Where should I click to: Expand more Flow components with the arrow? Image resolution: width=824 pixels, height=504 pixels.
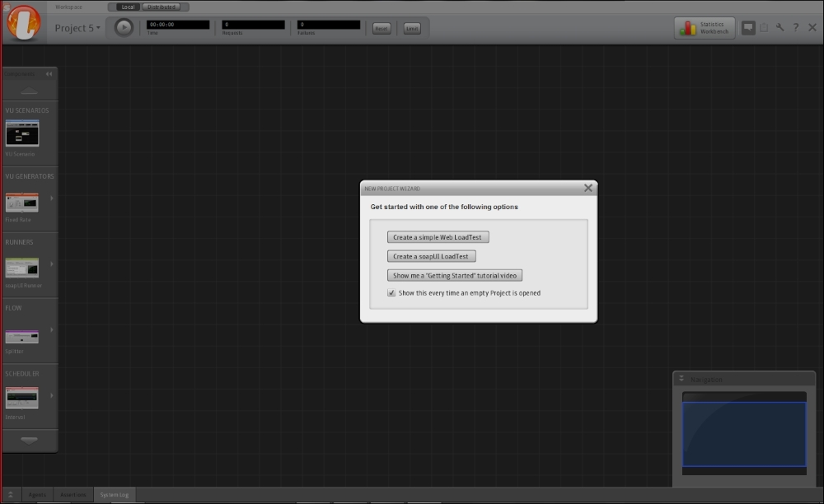point(51,329)
